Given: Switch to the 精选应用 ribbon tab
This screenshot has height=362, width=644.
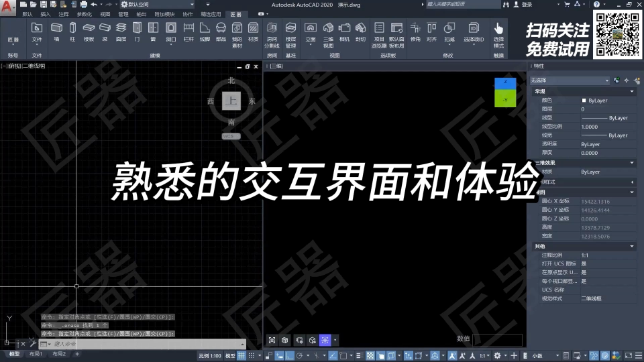Looking at the screenshot, I should (x=211, y=14).
